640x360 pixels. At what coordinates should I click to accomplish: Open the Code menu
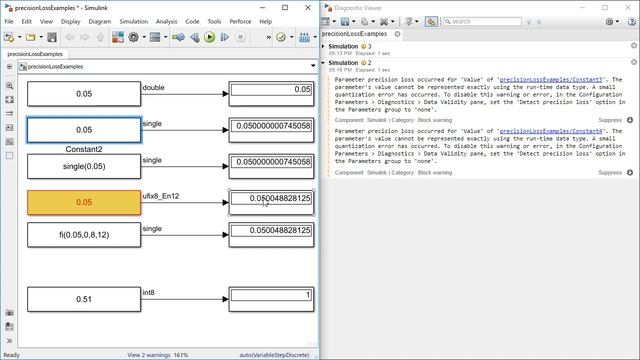(x=192, y=21)
